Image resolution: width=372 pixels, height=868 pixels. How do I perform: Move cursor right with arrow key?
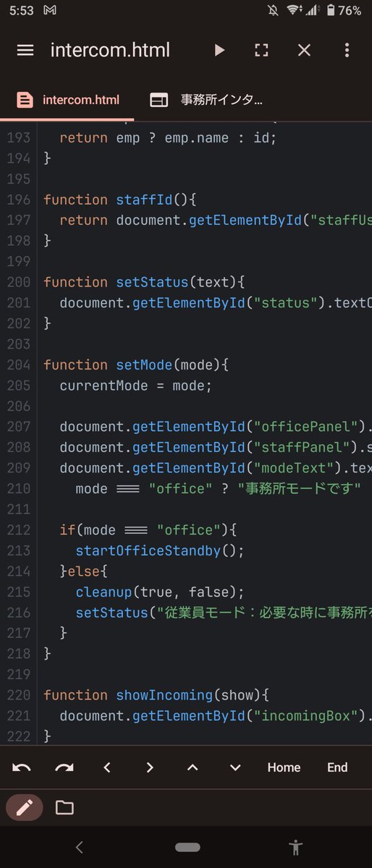[150, 767]
